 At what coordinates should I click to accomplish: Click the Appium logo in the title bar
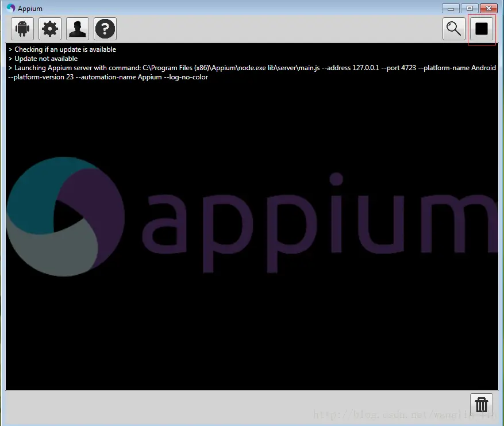coord(11,8)
